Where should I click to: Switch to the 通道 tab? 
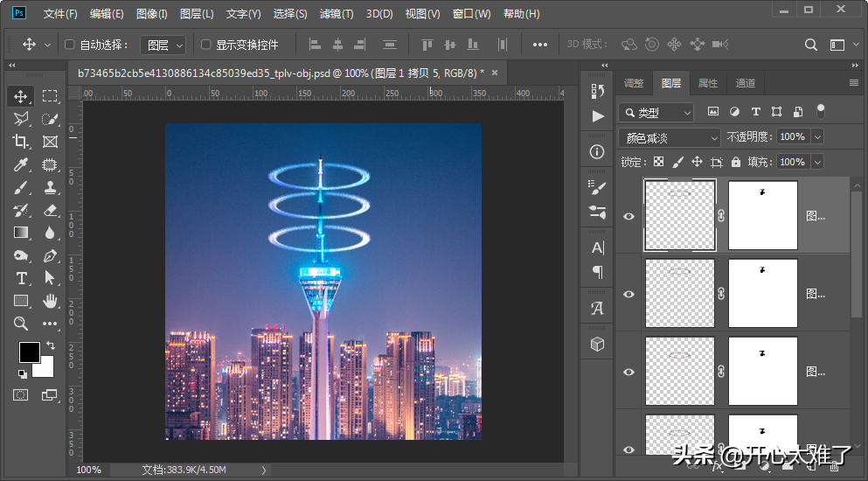point(745,83)
